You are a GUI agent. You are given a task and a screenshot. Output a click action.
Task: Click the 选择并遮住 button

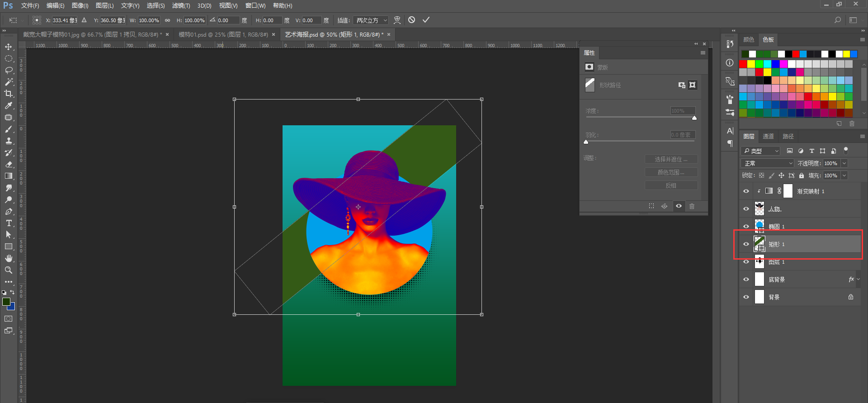pos(671,159)
